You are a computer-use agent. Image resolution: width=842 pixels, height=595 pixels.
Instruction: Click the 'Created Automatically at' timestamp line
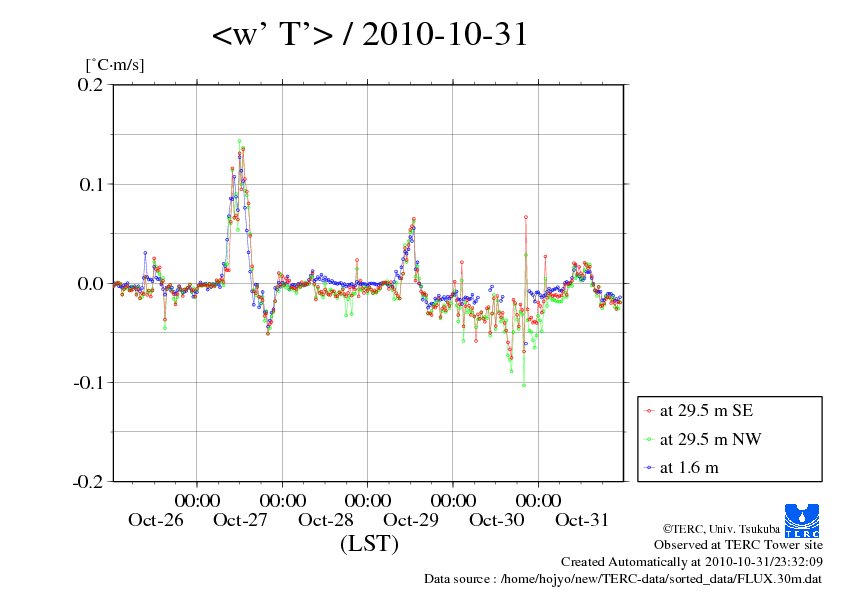click(x=692, y=562)
